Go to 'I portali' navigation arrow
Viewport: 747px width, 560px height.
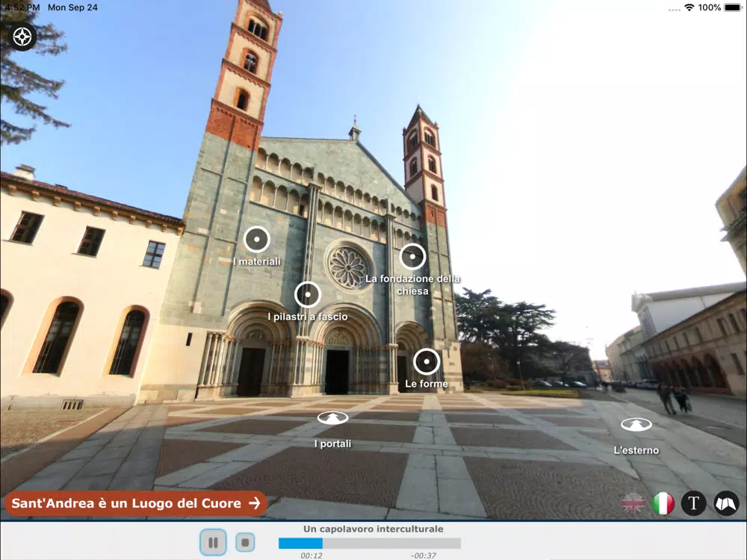pyautogui.click(x=333, y=418)
